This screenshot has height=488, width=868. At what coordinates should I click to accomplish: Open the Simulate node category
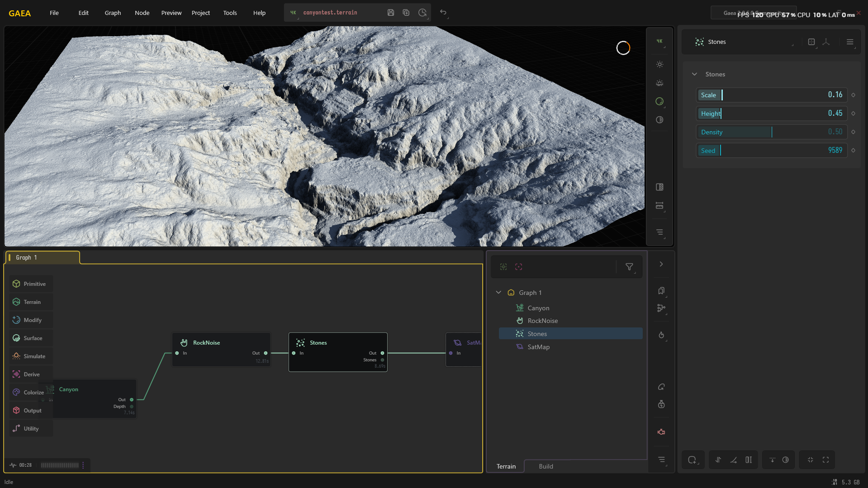[31, 356]
